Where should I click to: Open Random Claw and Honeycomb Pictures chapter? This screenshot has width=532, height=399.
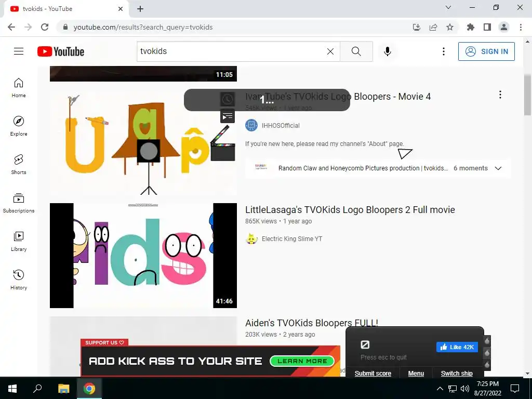363,168
